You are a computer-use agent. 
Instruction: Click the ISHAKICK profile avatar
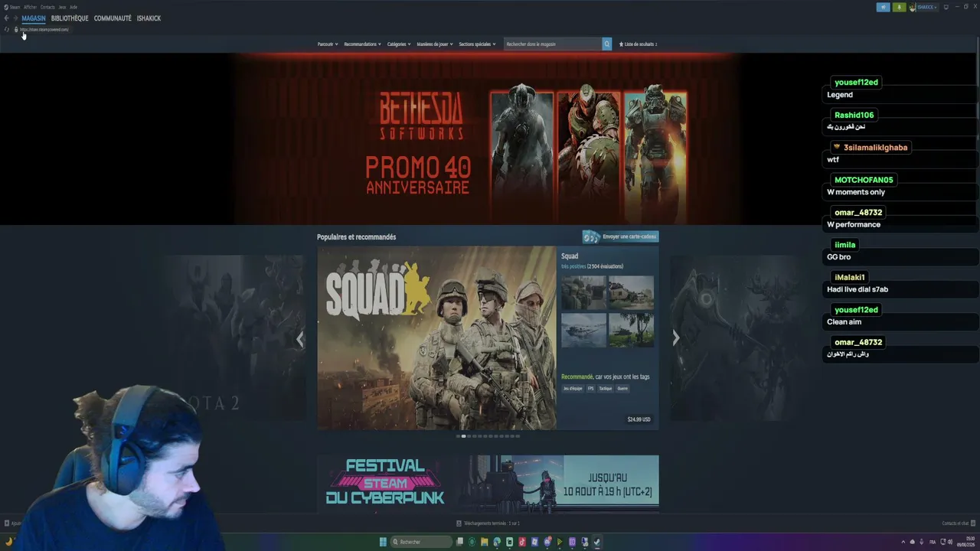[913, 7]
